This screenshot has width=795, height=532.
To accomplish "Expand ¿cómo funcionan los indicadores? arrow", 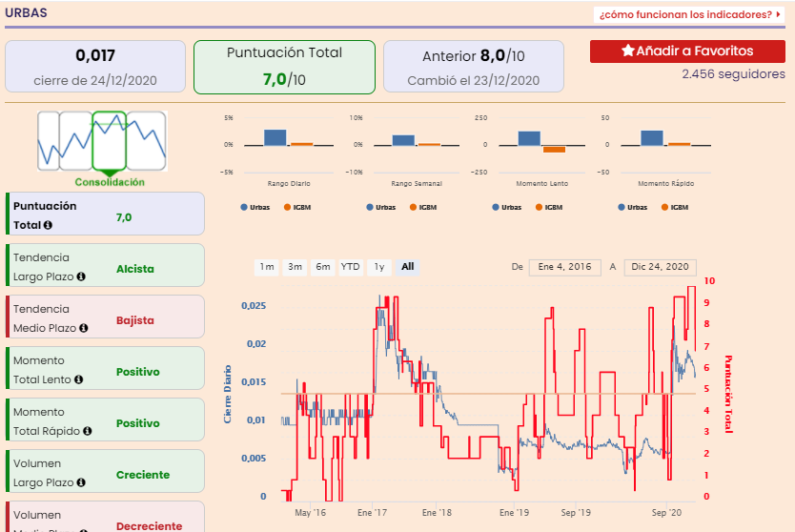I will [x=779, y=14].
